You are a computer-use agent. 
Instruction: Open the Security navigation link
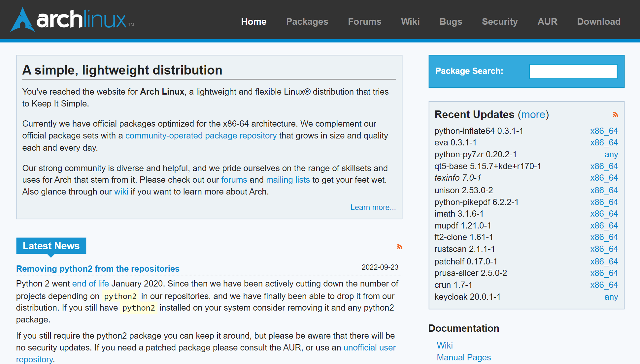tap(500, 22)
